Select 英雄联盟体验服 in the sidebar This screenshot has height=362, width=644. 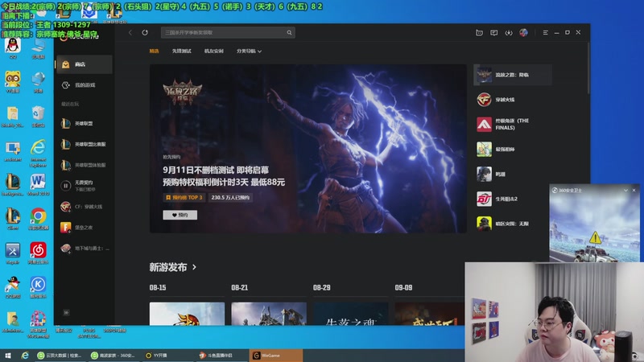pos(85,165)
